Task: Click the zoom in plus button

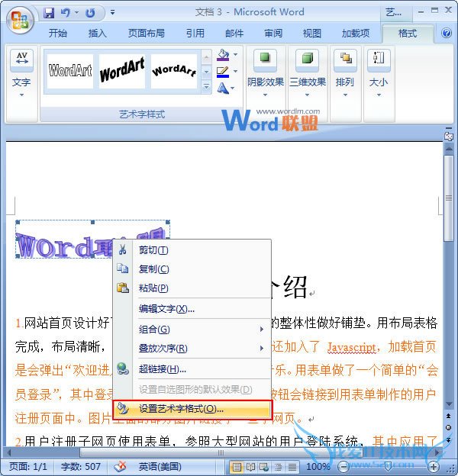Action: pyautogui.click(x=434, y=467)
